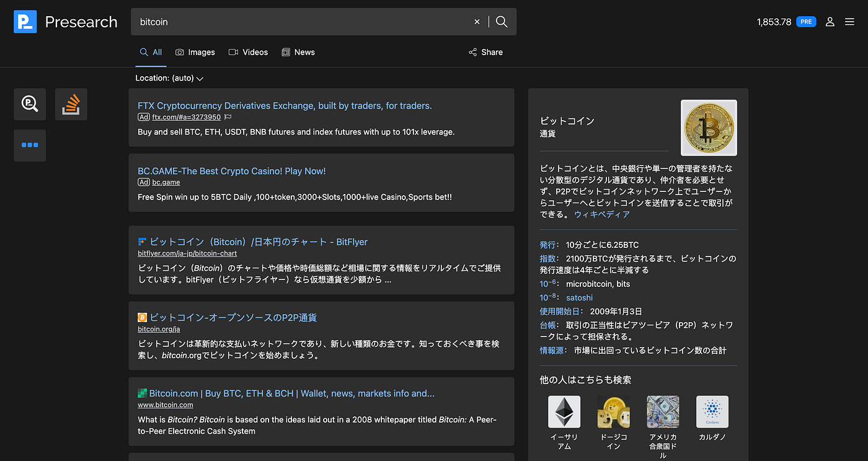
Task: Click the ビットコイン knowledge panel title
Action: [x=567, y=121]
